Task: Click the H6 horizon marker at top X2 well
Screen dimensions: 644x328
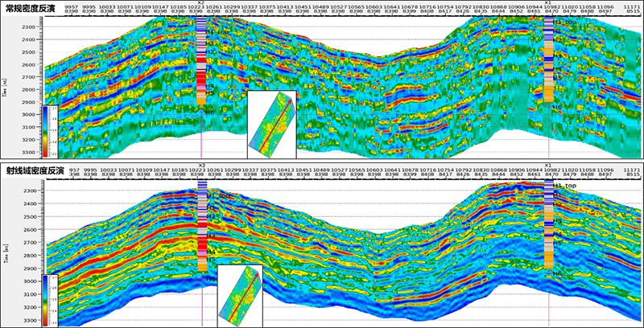Action: coord(210,113)
